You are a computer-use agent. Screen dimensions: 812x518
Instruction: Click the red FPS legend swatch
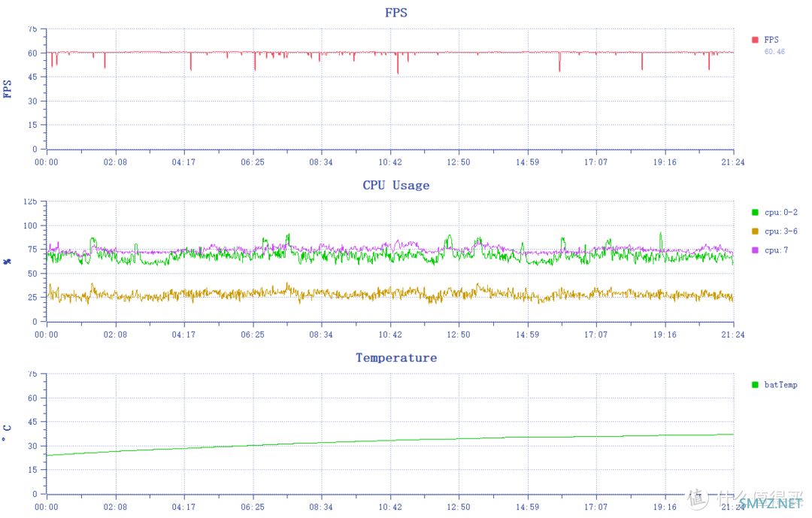(x=755, y=40)
